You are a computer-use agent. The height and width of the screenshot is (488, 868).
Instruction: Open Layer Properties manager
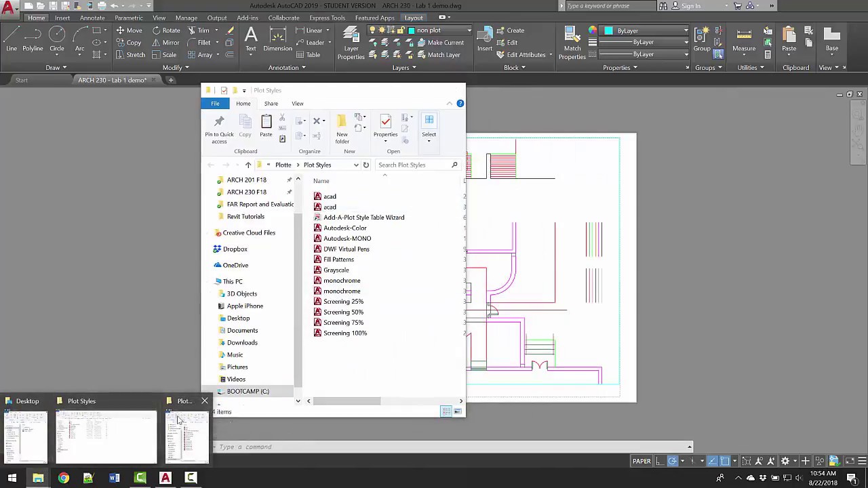(351, 43)
